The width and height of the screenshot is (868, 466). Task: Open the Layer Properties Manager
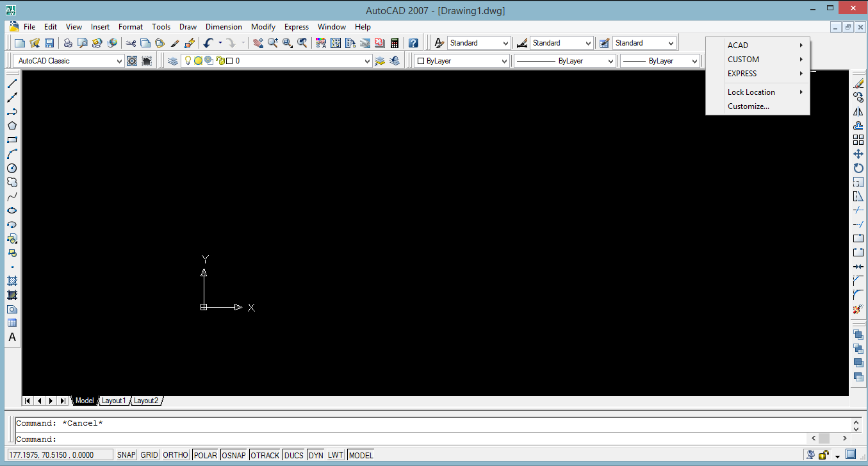pyautogui.click(x=172, y=60)
